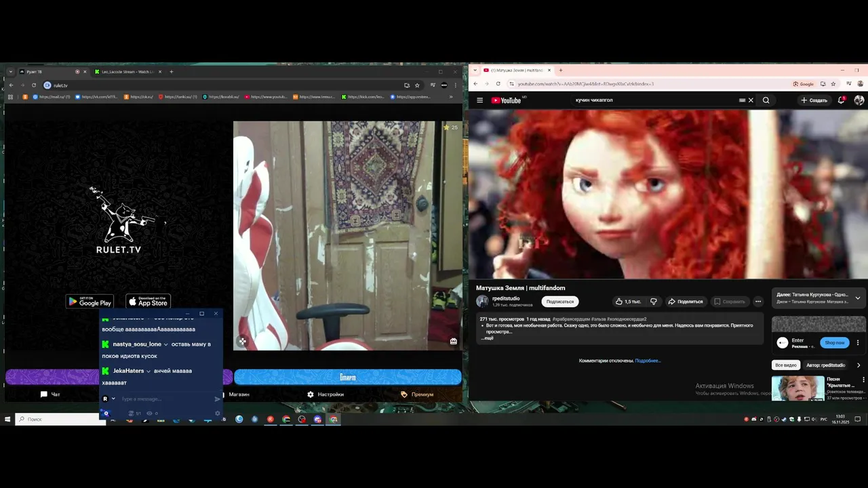Image resolution: width=868 pixels, height=488 pixels.
Task: Expand the Далее playlist panel chevron
Action: (x=858, y=298)
